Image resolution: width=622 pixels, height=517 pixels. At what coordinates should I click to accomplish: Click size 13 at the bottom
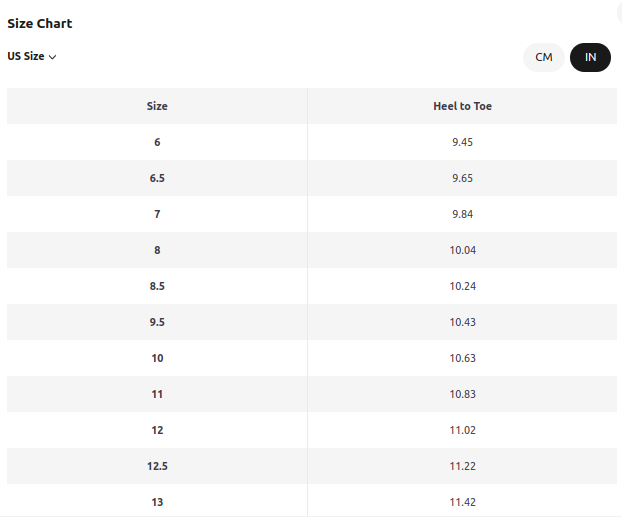[x=157, y=502]
